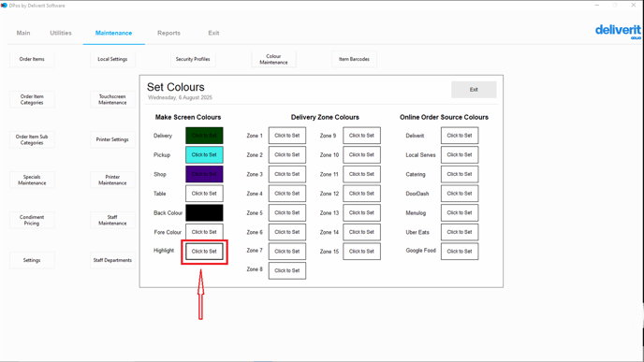This screenshot has height=362, width=644.
Task: Open the Main tab
Action: [23, 33]
